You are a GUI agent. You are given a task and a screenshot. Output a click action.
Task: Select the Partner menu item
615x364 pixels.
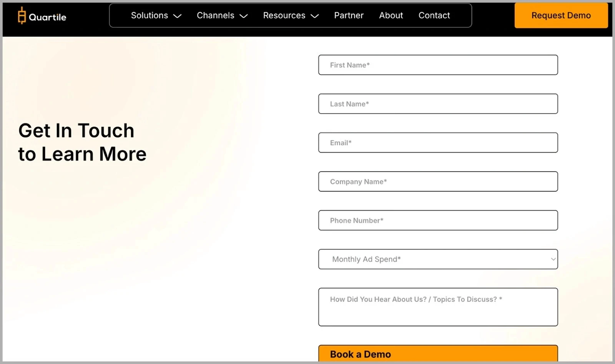(x=349, y=15)
